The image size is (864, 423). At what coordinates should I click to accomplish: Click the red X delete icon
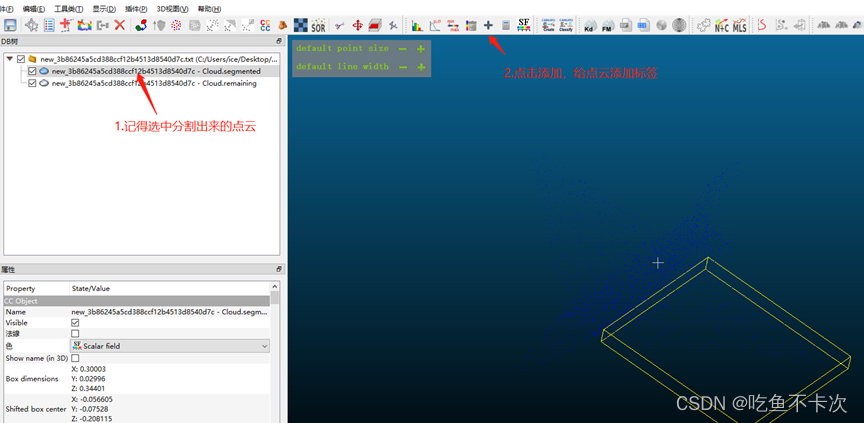click(x=120, y=25)
